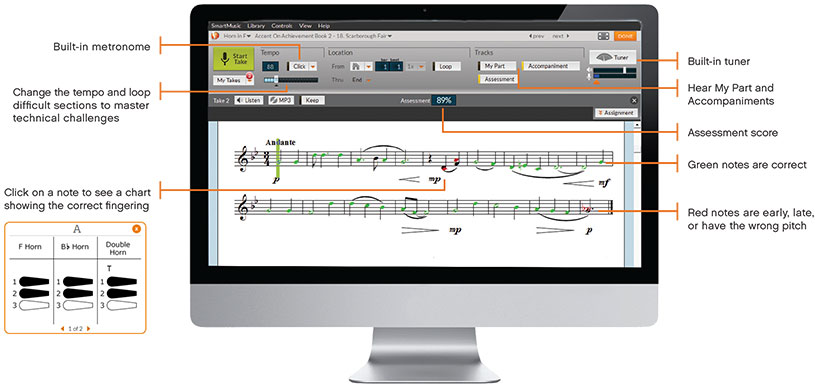Click the Start Take microphone button
This screenshot has width=815, height=389.
coord(233,58)
